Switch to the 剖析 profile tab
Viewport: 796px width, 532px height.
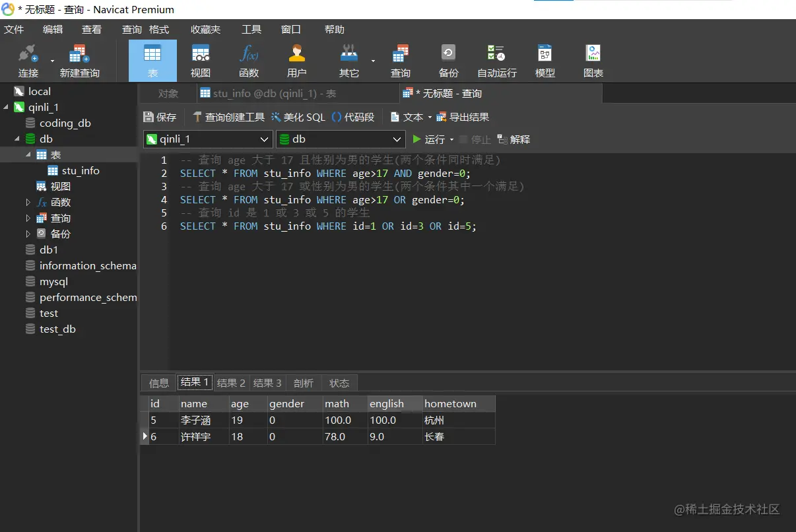(x=304, y=383)
